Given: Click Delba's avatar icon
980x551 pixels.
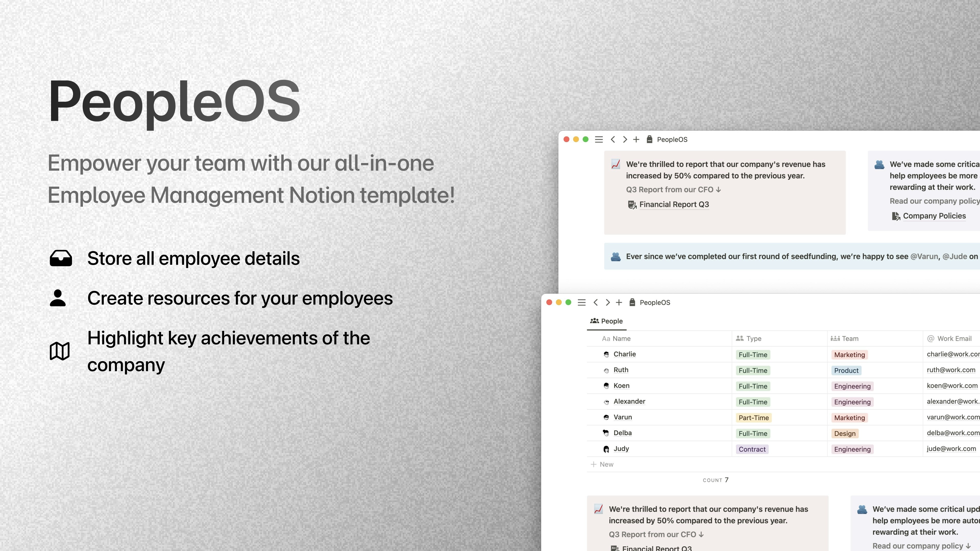Looking at the screenshot, I should tap(606, 433).
